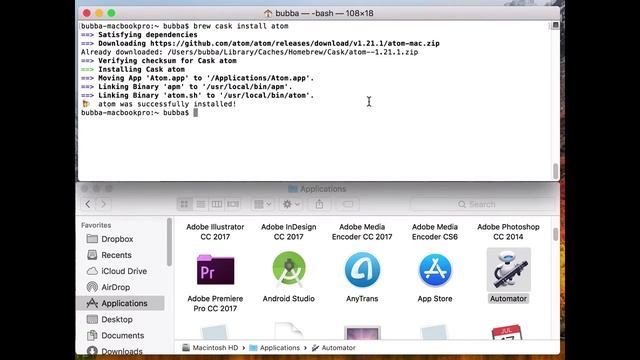This screenshot has height=360, width=640.
Task: Click the Finder file area scrollbar thumb
Action: [x=556, y=234]
